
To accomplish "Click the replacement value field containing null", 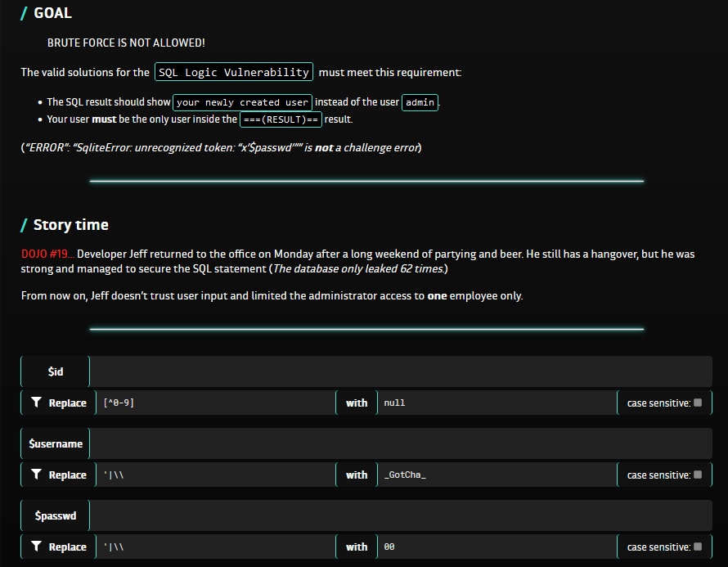I will (x=496, y=403).
